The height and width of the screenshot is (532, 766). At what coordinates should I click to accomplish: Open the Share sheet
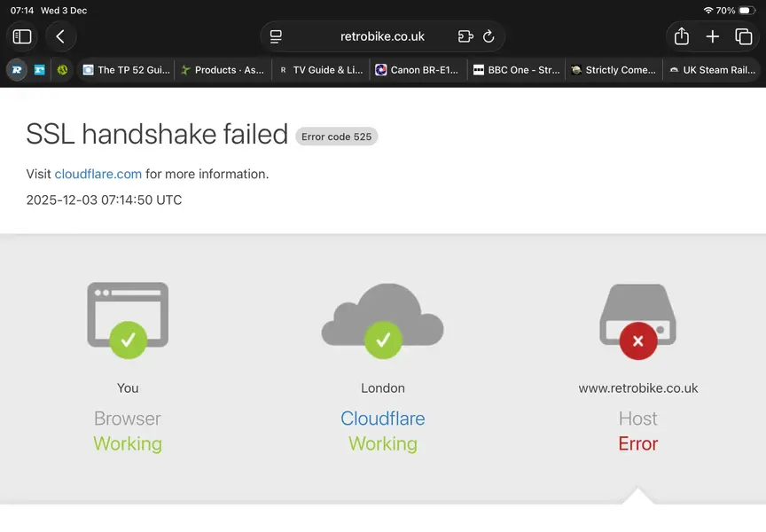[x=682, y=36]
